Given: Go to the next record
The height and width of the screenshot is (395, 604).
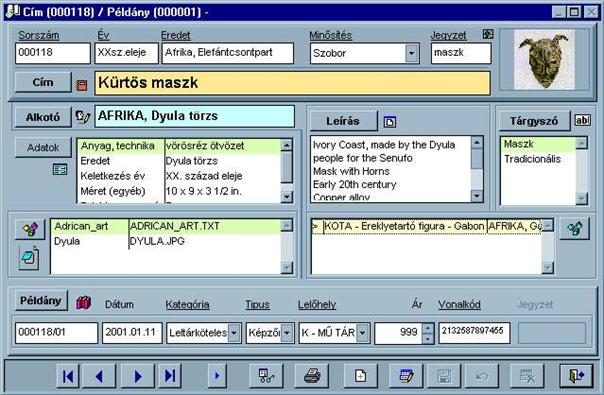Looking at the screenshot, I should (138, 376).
